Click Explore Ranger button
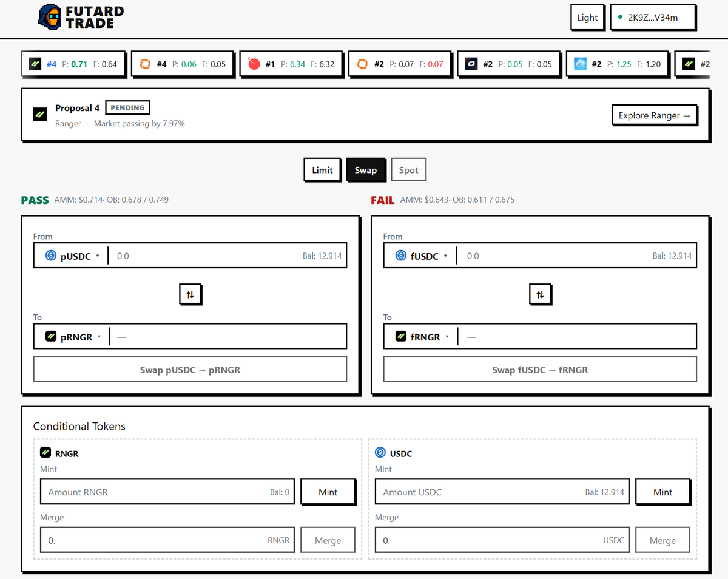 654,115
